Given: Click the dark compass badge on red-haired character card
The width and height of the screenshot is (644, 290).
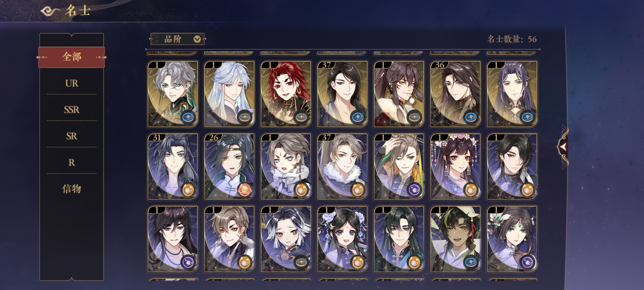Looking at the screenshot, I should [x=301, y=117].
